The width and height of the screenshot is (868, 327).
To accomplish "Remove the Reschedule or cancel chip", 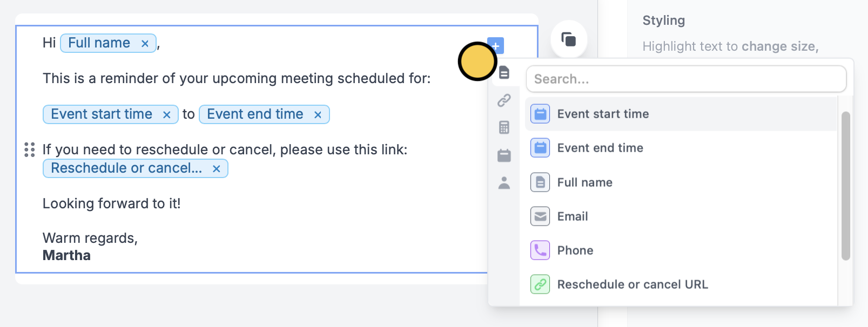I will pyautogui.click(x=216, y=168).
